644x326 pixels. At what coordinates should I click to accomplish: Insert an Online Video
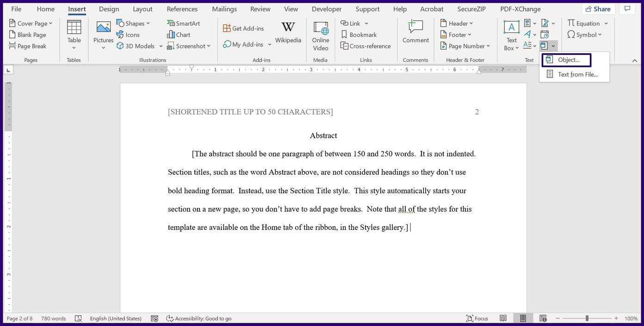point(321,36)
